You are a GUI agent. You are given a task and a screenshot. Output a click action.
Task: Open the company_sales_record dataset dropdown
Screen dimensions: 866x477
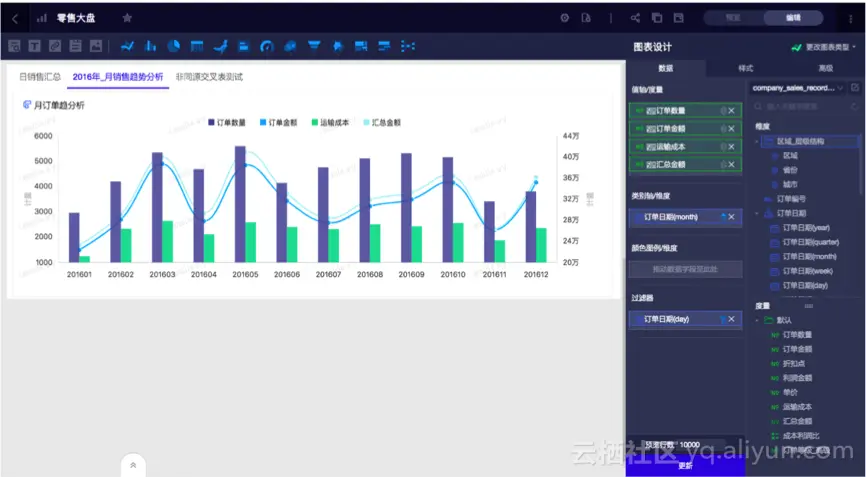pyautogui.click(x=798, y=88)
